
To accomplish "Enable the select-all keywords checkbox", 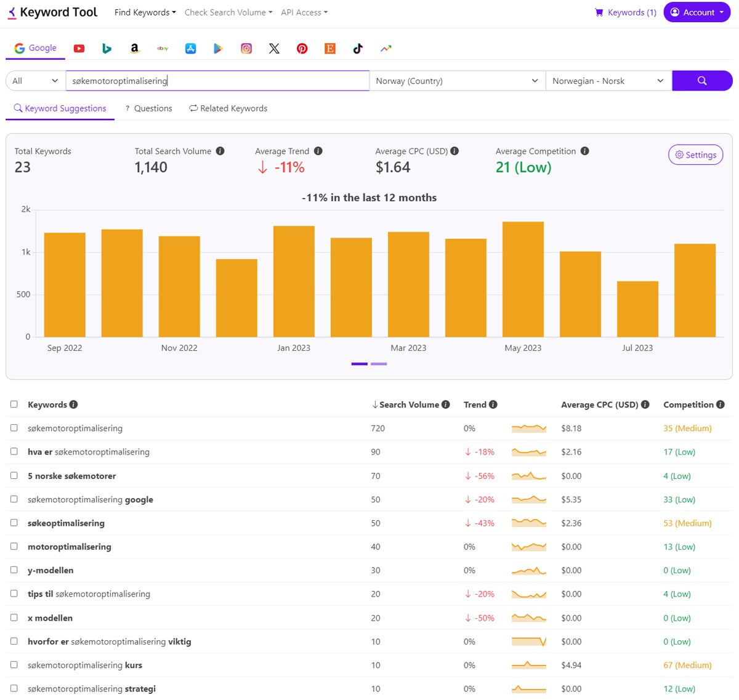I will coord(14,404).
